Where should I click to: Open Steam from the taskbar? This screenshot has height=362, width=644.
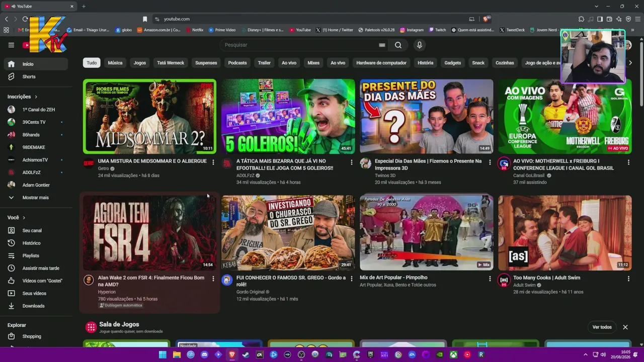click(246, 354)
